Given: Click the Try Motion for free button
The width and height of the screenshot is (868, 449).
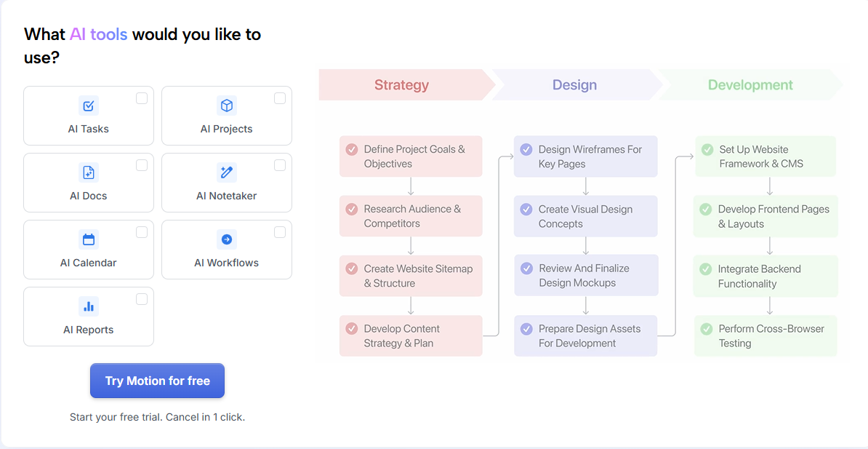Looking at the screenshot, I should tap(157, 381).
